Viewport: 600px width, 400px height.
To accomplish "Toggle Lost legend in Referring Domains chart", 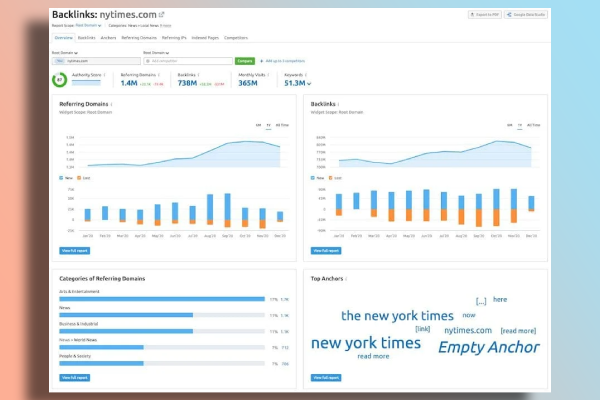I will tap(84, 178).
